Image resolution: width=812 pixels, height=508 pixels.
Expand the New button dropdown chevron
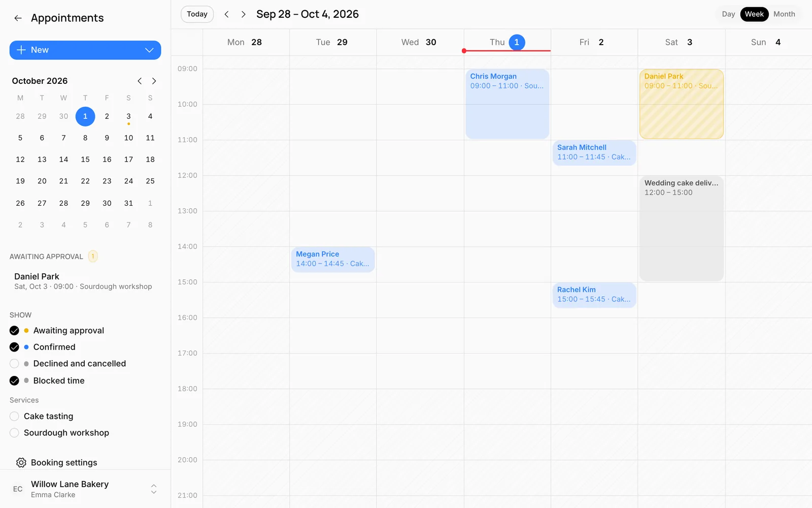pos(149,50)
